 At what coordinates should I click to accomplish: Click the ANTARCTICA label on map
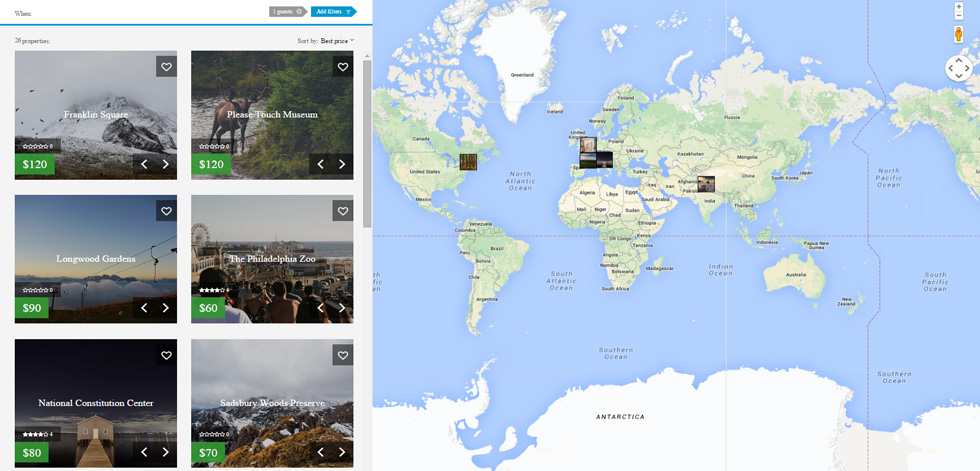(620, 417)
